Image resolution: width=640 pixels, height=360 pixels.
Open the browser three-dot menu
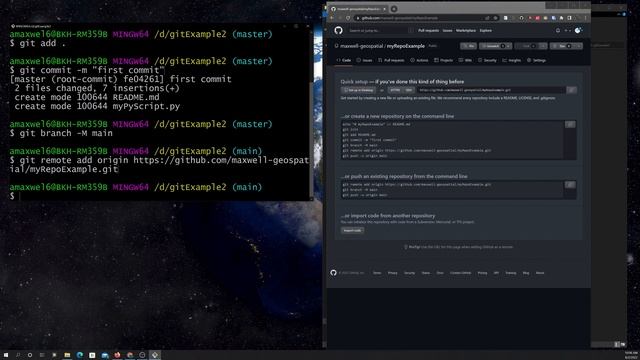pyautogui.click(x=586, y=18)
